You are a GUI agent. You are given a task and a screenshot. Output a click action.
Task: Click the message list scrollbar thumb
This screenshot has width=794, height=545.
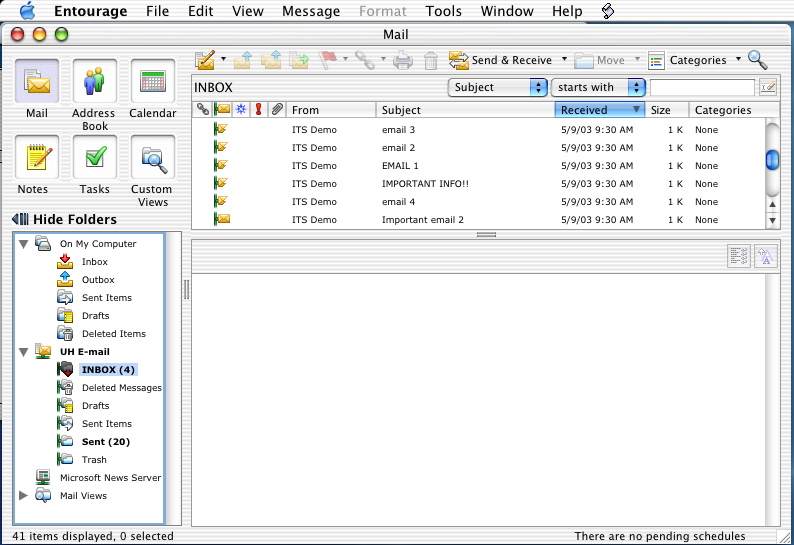click(x=772, y=160)
